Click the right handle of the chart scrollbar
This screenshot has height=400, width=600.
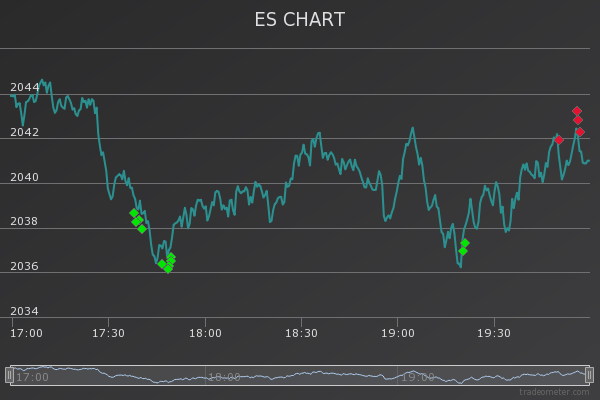point(590,375)
